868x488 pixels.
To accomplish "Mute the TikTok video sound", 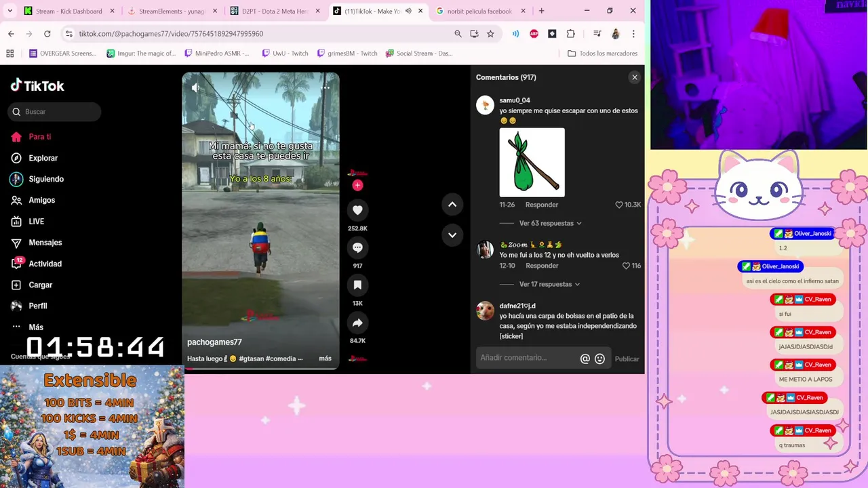I will 195,87.
